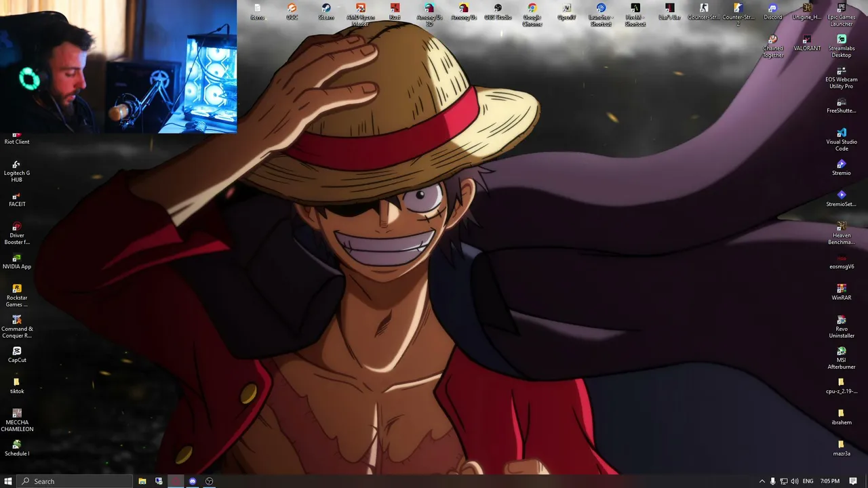The image size is (868, 488).
Task: Select the Google Chrome desktop shortcut
Action: point(532,15)
